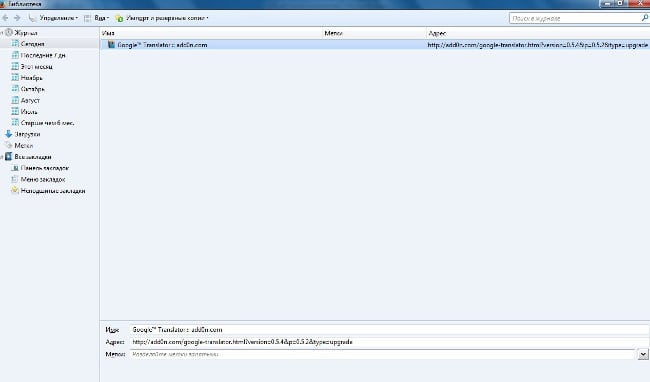This screenshot has width=650, height=382.
Task: Collapse the Все закладки tree node
Action: pos(2,157)
